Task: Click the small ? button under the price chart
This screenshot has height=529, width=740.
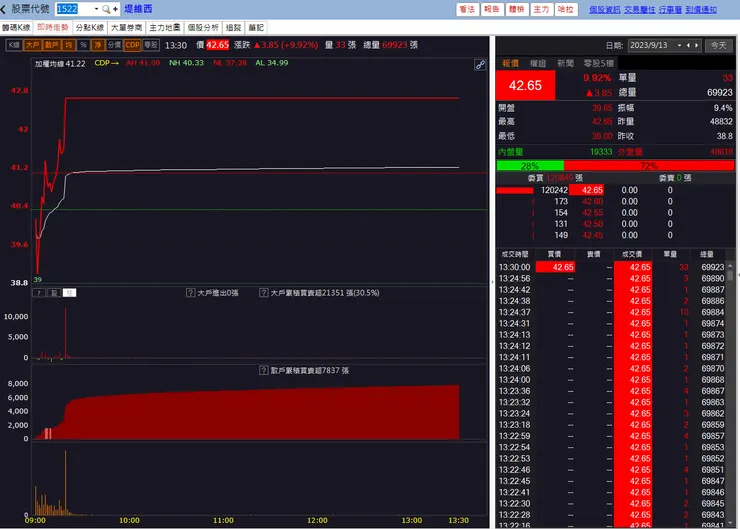Action: click(39, 293)
